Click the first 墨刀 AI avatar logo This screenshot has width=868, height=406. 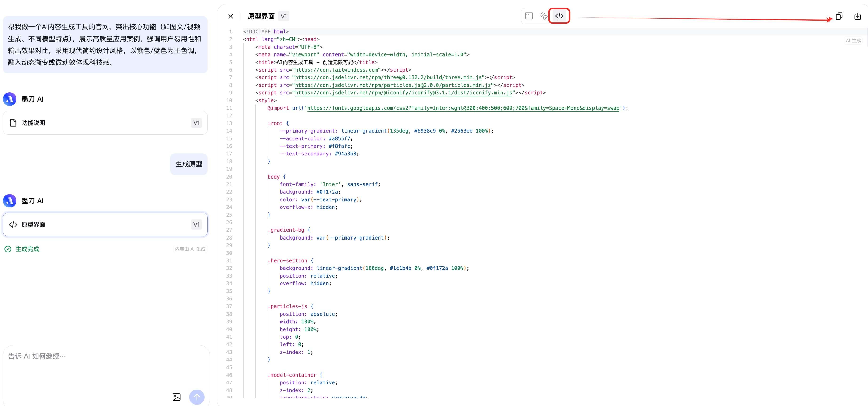[9, 99]
